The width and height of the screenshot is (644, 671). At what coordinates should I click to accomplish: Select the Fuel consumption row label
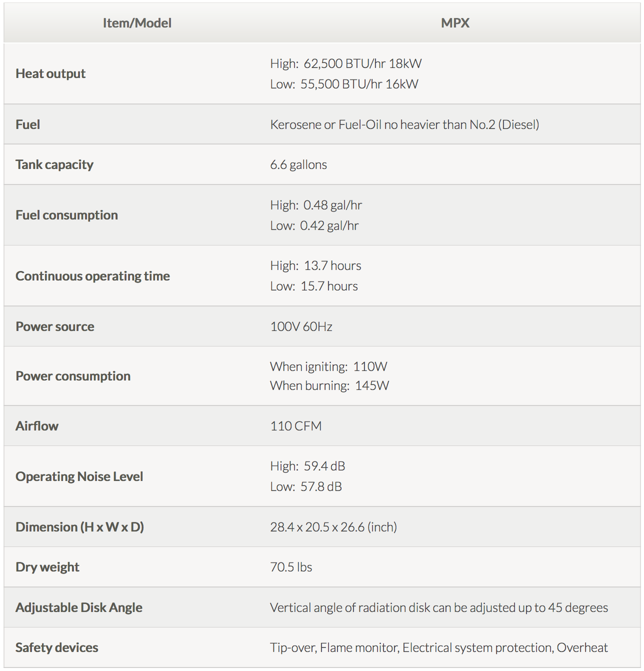[66, 215]
